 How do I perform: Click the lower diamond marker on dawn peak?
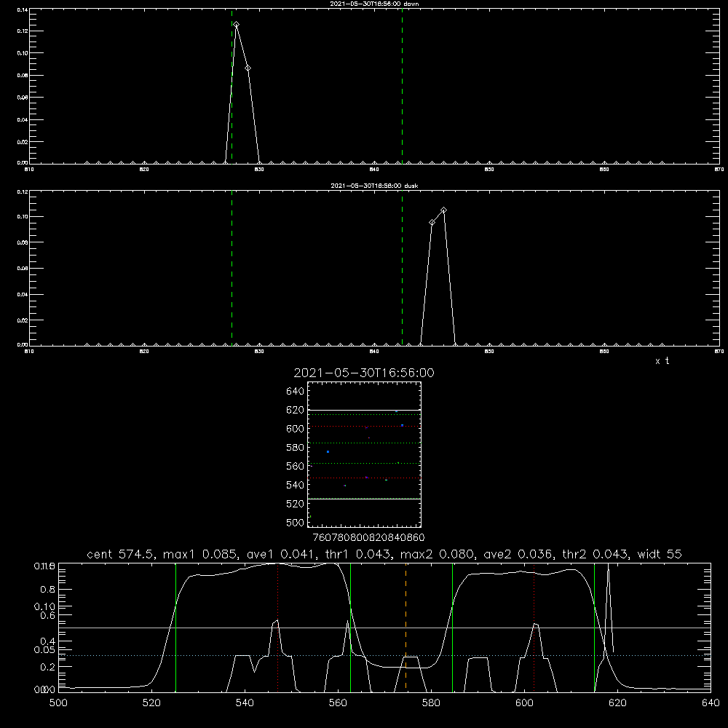pos(248,68)
